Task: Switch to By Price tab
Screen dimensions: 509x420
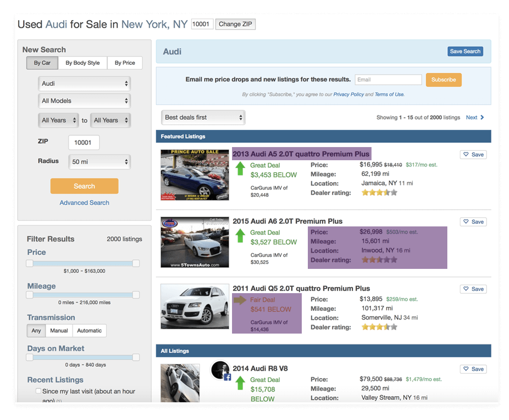Action: point(125,63)
